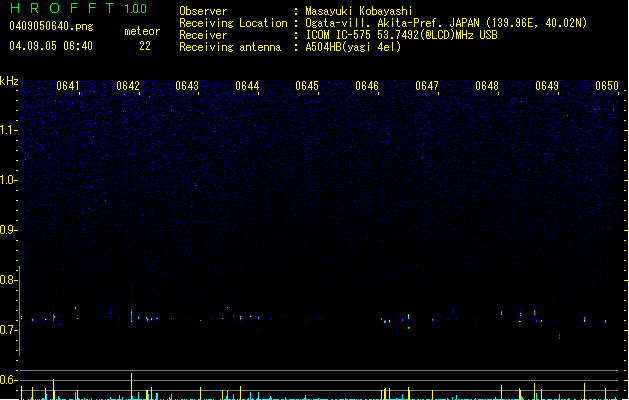This screenshot has width=629, height=400.
Task: Click the kHz axis unit label
Action: 9,81
